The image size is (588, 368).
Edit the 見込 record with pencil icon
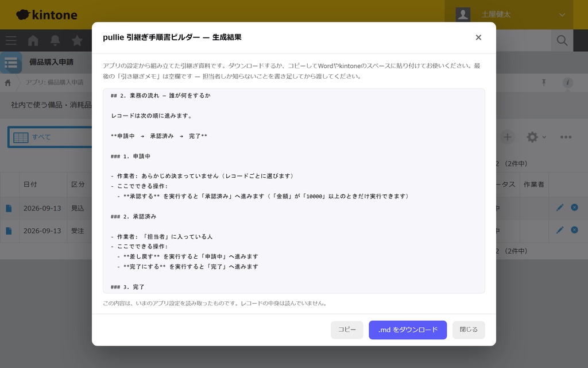point(560,208)
